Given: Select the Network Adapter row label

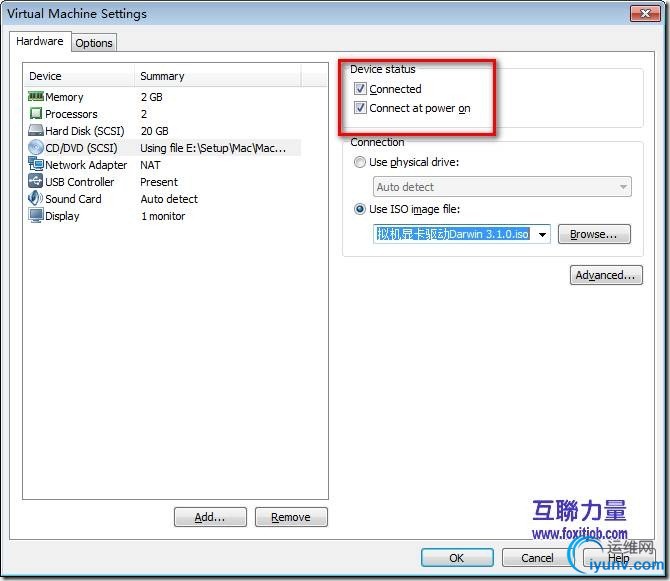Looking at the screenshot, I should [86, 165].
